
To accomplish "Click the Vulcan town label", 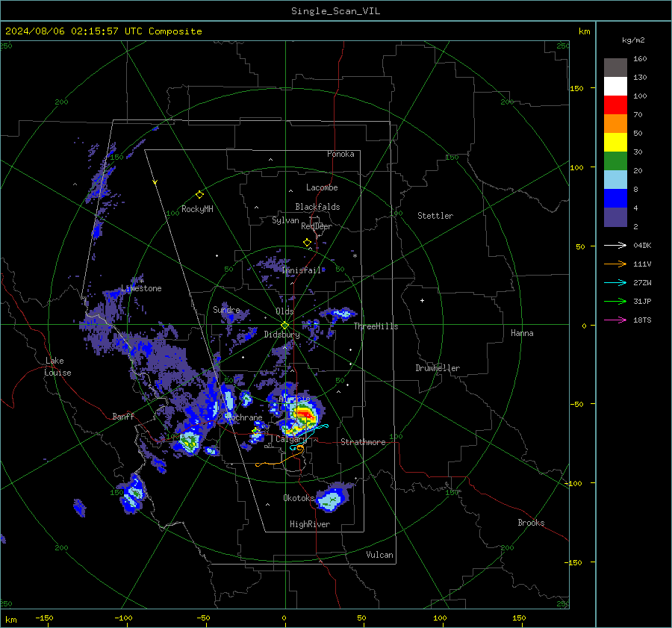I will click(x=379, y=555).
